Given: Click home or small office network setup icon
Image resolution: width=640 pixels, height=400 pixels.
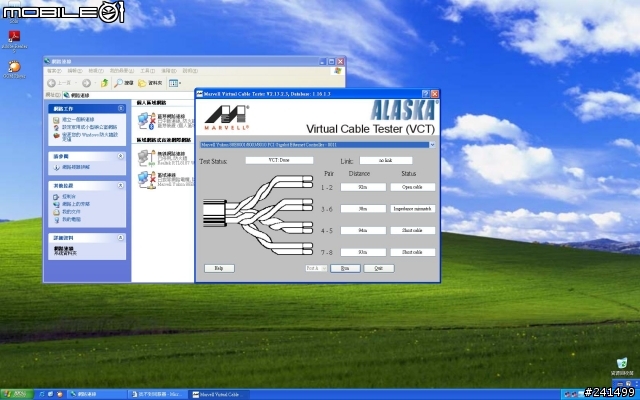Looking at the screenshot, I should [56, 127].
